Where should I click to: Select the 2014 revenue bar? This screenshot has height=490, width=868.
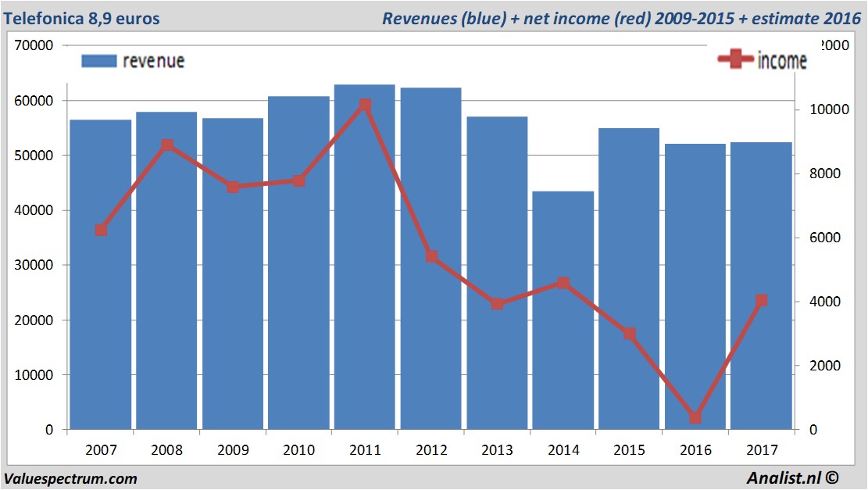[563, 310]
